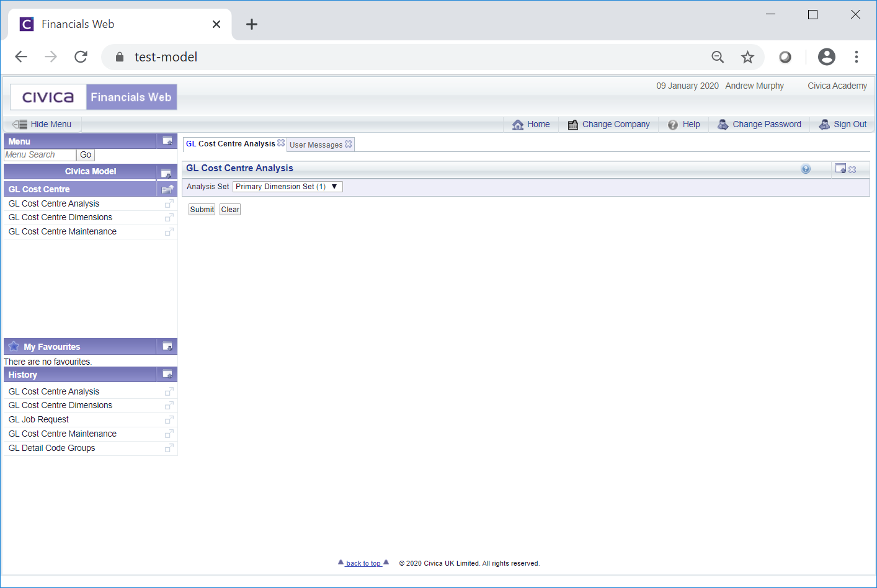Image resolution: width=877 pixels, height=588 pixels.
Task: Collapse the History panel with its header icon
Action: tap(167, 374)
